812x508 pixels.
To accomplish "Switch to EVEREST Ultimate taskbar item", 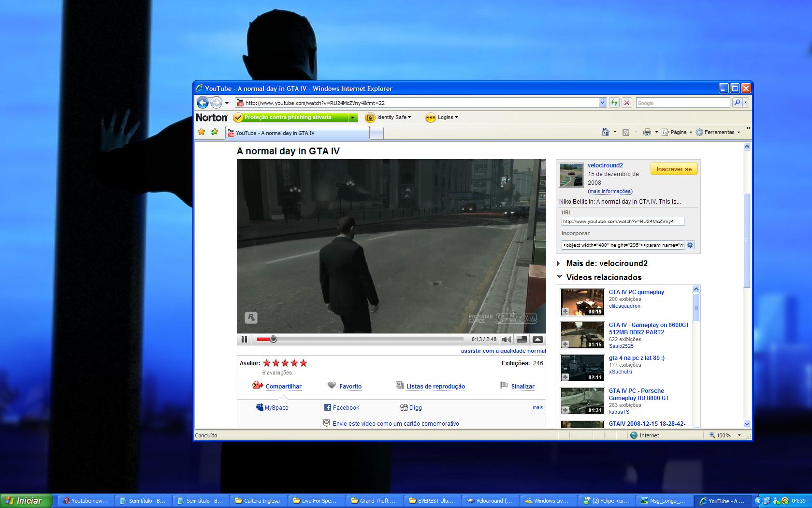I will click(x=433, y=501).
